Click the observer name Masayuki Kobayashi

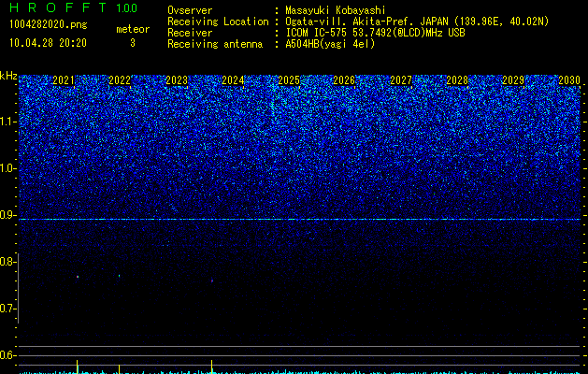tap(336, 10)
